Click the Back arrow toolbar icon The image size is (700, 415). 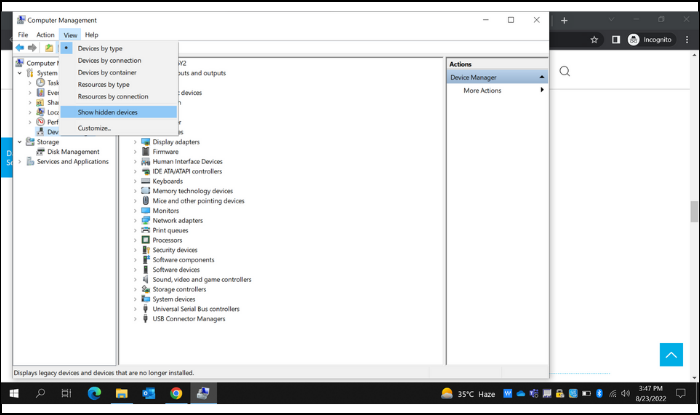(20, 48)
